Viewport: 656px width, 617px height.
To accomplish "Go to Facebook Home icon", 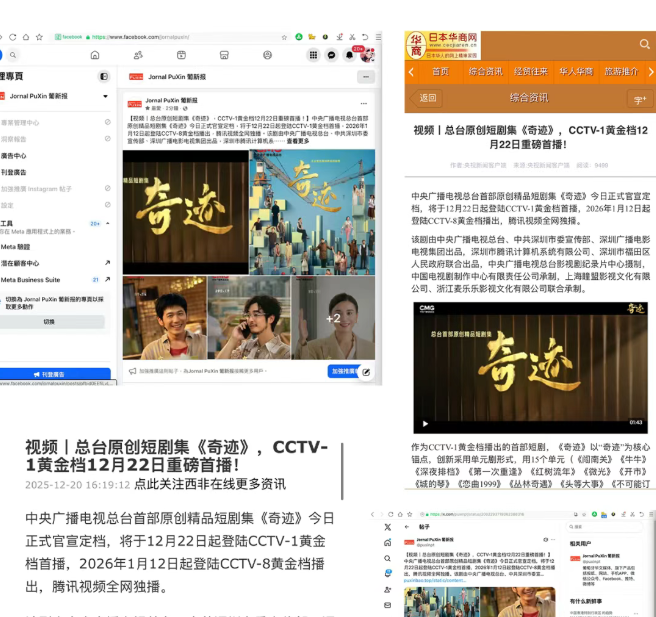I will coord(95,55).
